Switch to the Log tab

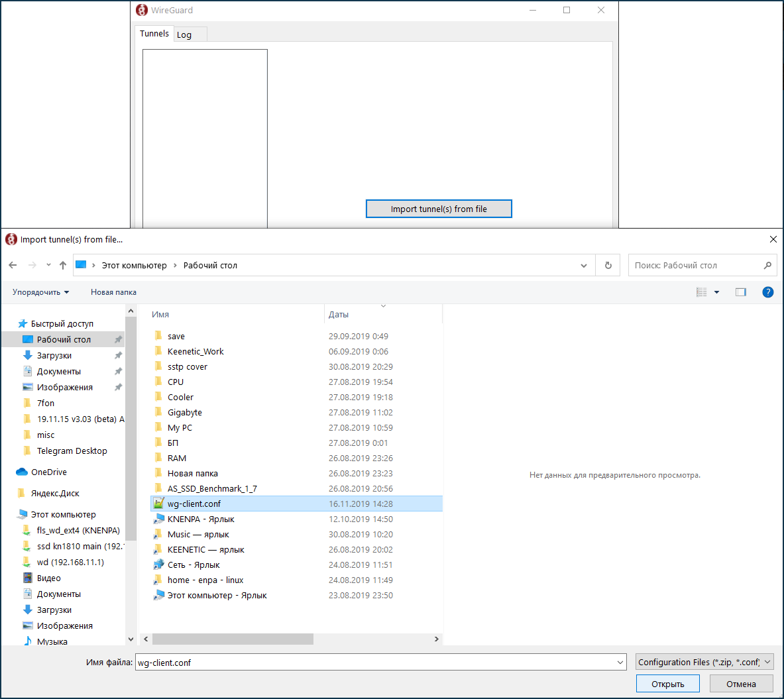184,34
